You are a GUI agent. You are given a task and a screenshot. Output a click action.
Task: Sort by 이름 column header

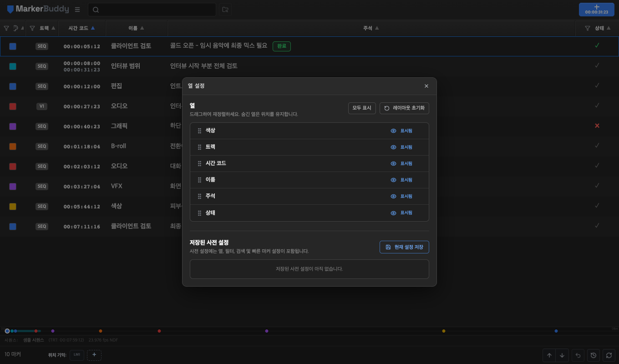137,28
